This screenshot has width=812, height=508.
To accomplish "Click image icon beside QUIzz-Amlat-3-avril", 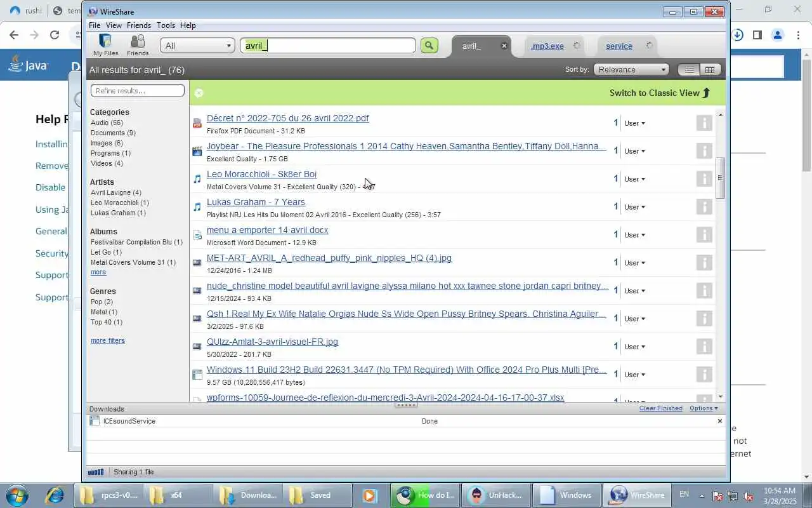I will (x=197, y=347).
